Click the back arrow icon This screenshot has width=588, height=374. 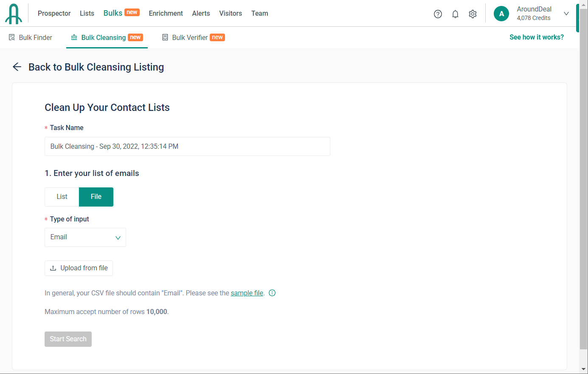[17, 67]
